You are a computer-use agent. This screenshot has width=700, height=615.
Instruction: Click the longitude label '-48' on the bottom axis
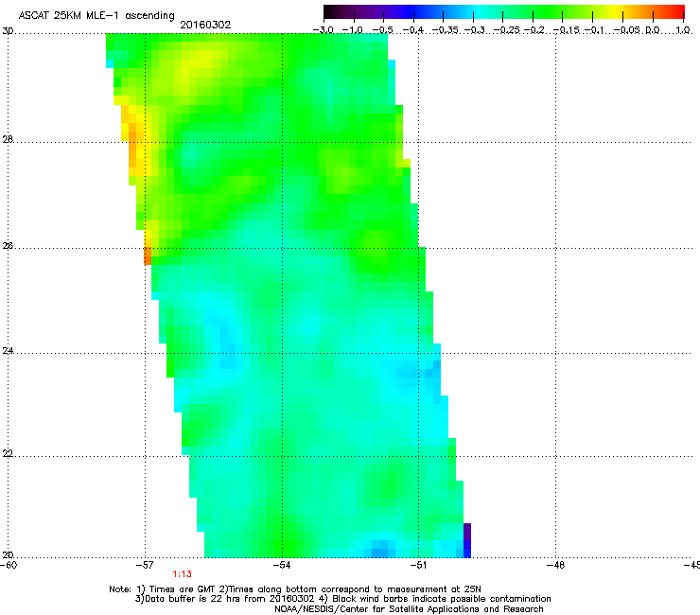coord(556,565)
